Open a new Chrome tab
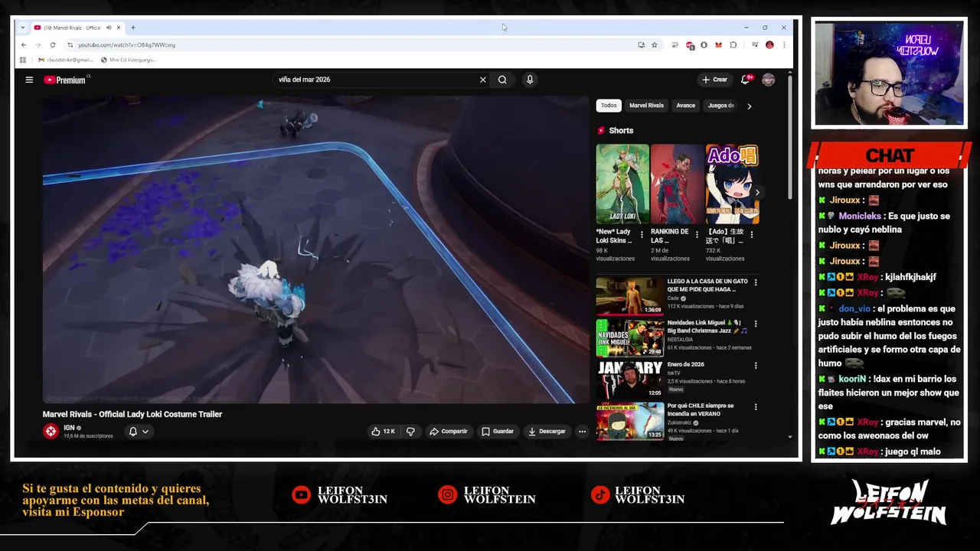 point(133,28)
